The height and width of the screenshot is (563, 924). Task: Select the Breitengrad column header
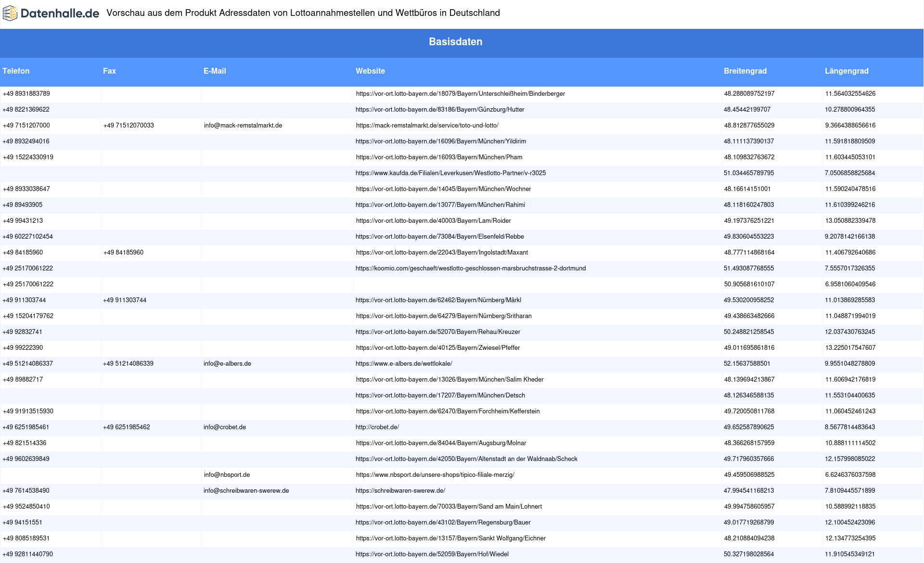[x=745, y=71]
